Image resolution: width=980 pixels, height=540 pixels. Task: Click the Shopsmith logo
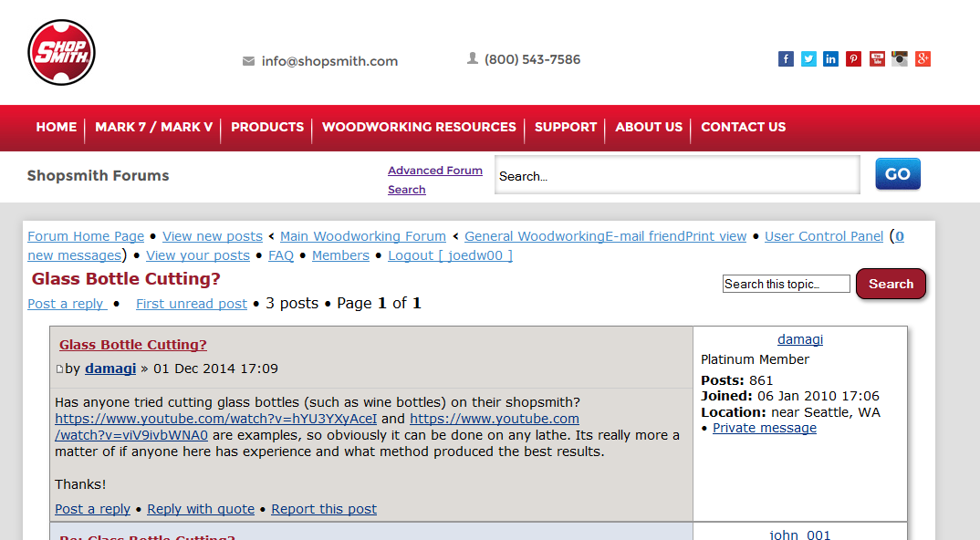click(61, 53)
